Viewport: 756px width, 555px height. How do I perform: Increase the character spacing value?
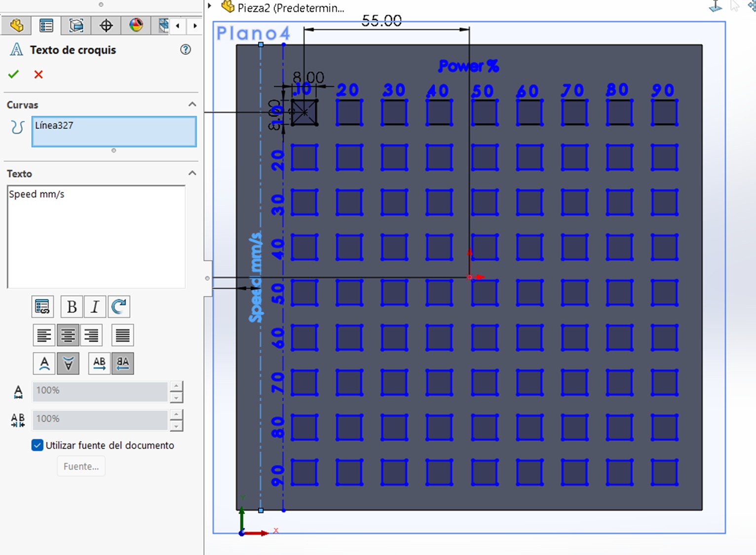coord(176,414)
